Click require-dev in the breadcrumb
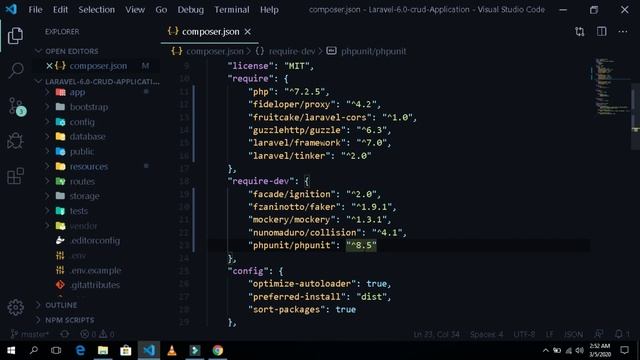Screen dimensions: 640x360 pos(292,51)
